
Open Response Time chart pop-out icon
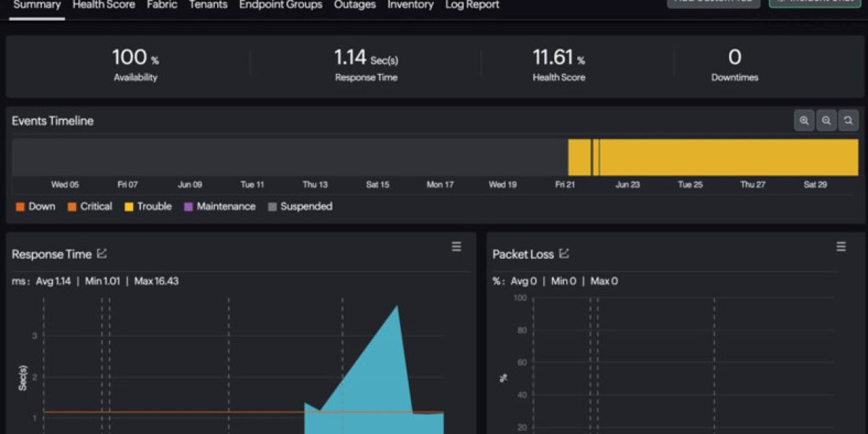[102, 254]
